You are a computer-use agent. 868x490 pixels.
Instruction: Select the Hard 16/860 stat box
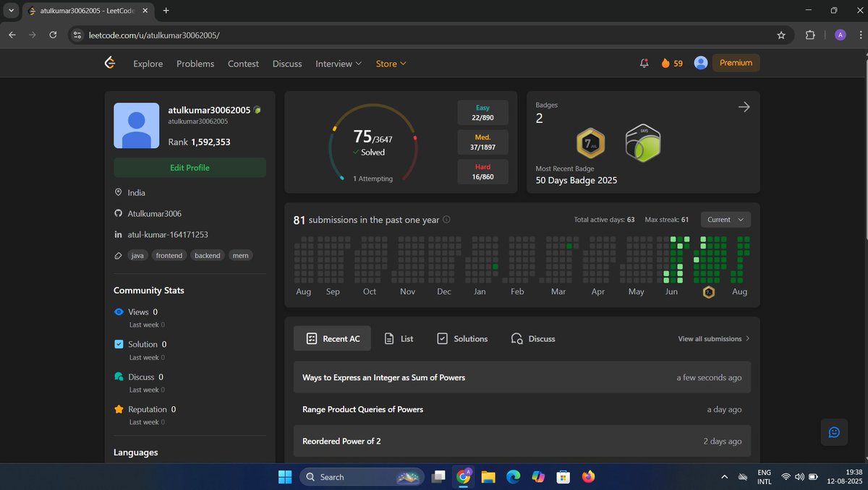pyautogui.click(x=482, y=171)
